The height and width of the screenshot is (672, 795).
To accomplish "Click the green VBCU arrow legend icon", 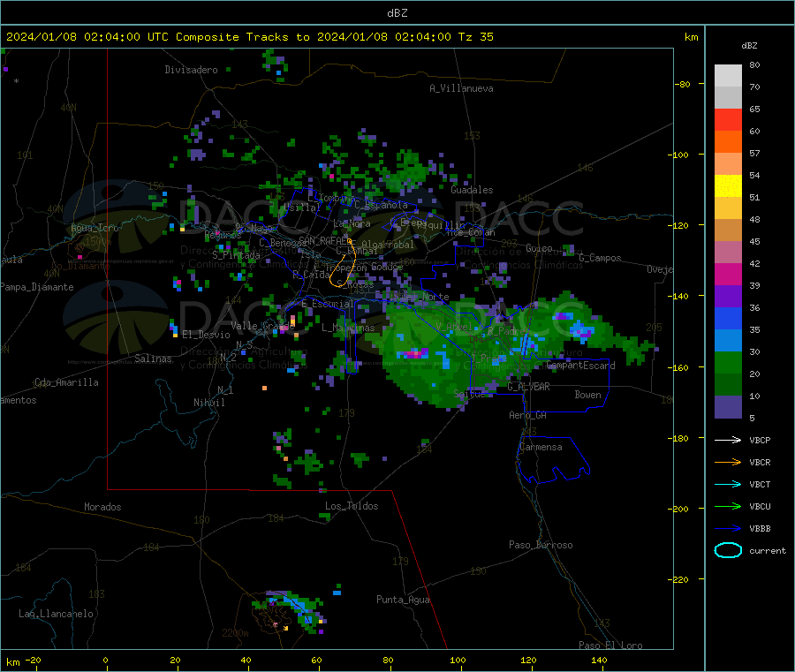I will 728,506.
